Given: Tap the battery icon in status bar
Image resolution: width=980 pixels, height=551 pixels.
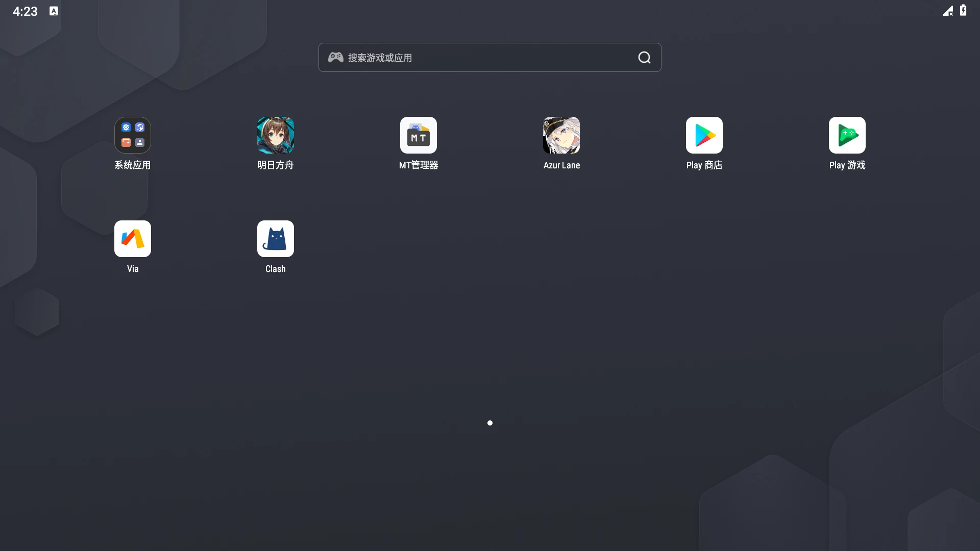Looking at the screenshot, I should [x=963, y=11].
